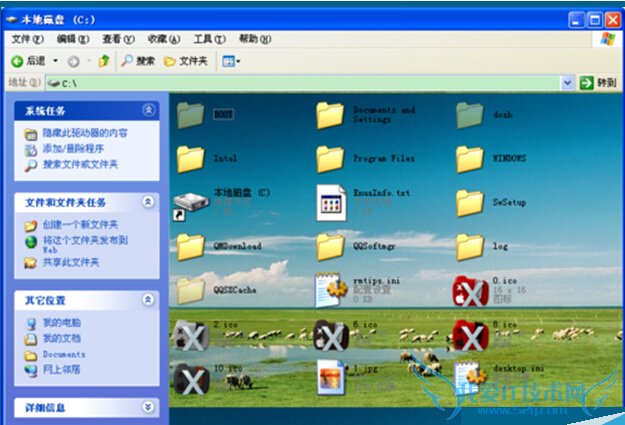625x425 pixels.
Task: Select the 0.ico file icon
Action: coord(471,291)
